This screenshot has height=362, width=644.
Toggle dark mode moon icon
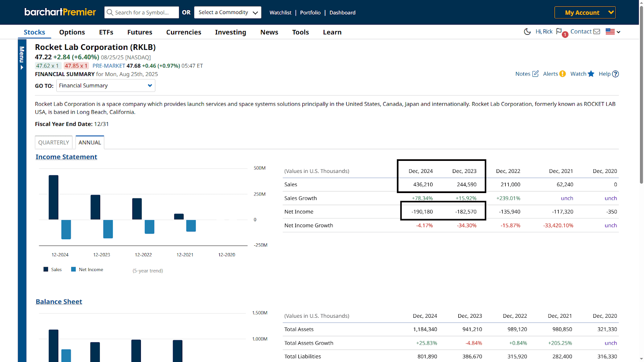point(527,31)
